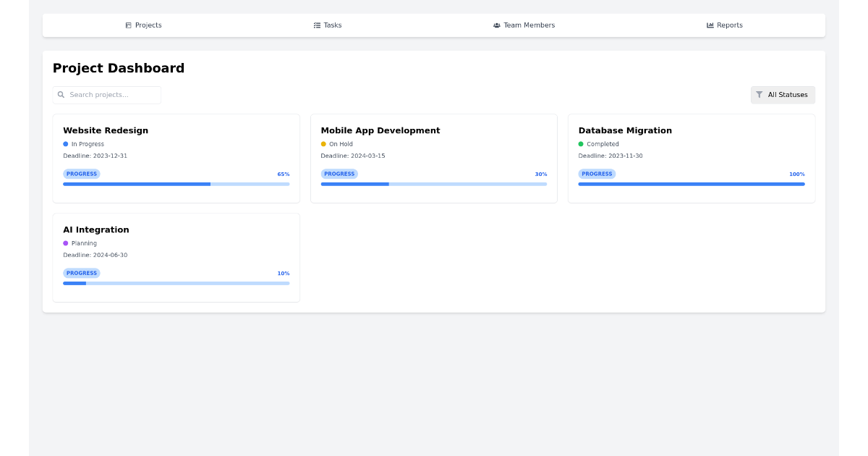The width and height of the screenshot is (868, 456).
Task: Click the Tasks list icon in navigation
Action: point(316,25)
